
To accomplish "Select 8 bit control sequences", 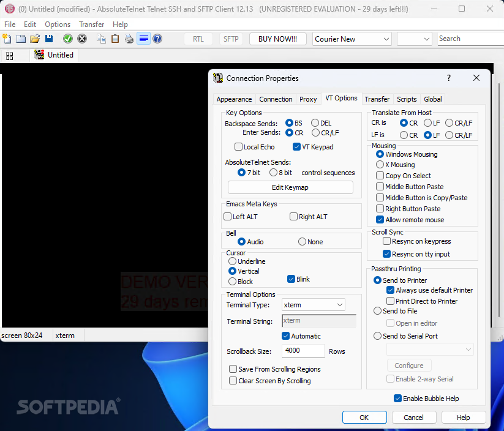I will coord(280,173).
